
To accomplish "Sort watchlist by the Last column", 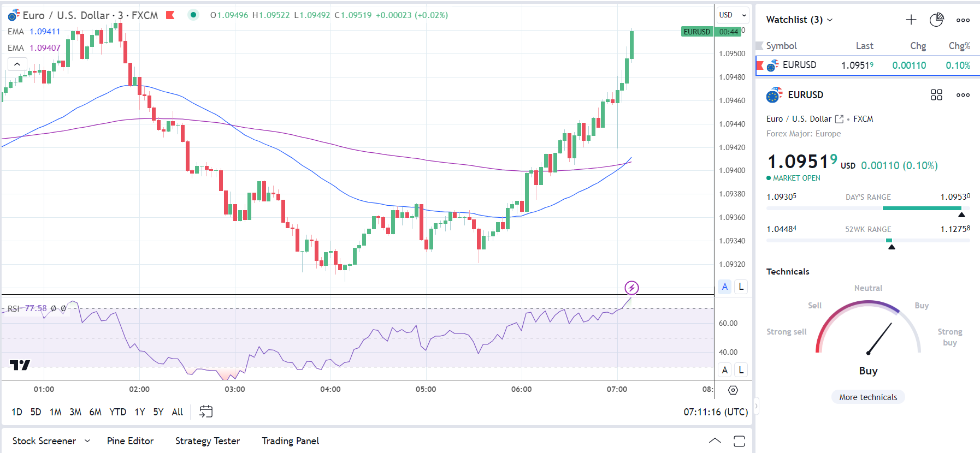I will click(x=864, y=46).
